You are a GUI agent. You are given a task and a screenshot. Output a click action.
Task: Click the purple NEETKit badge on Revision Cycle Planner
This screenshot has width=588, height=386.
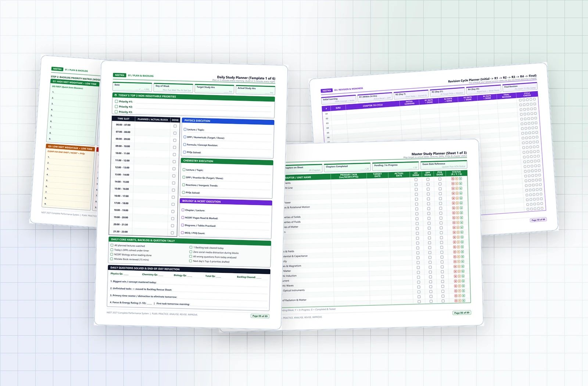coord(327,90)
